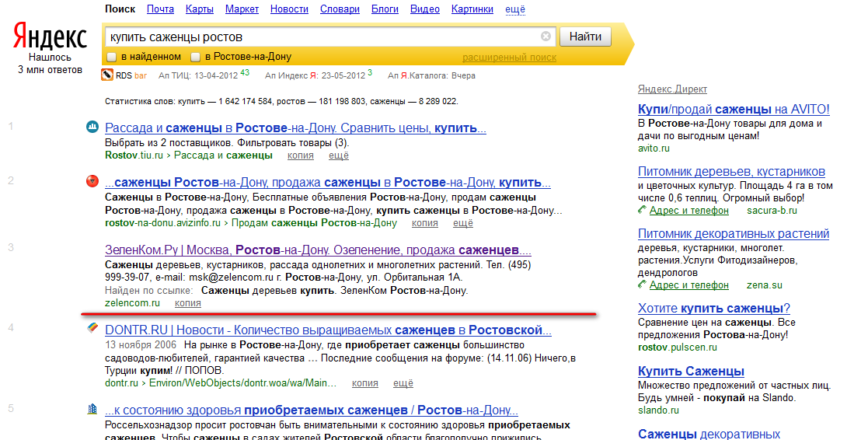Click the sacura-b.ru ad domain
Screen dimensions: 868x440
coord(772,211)
